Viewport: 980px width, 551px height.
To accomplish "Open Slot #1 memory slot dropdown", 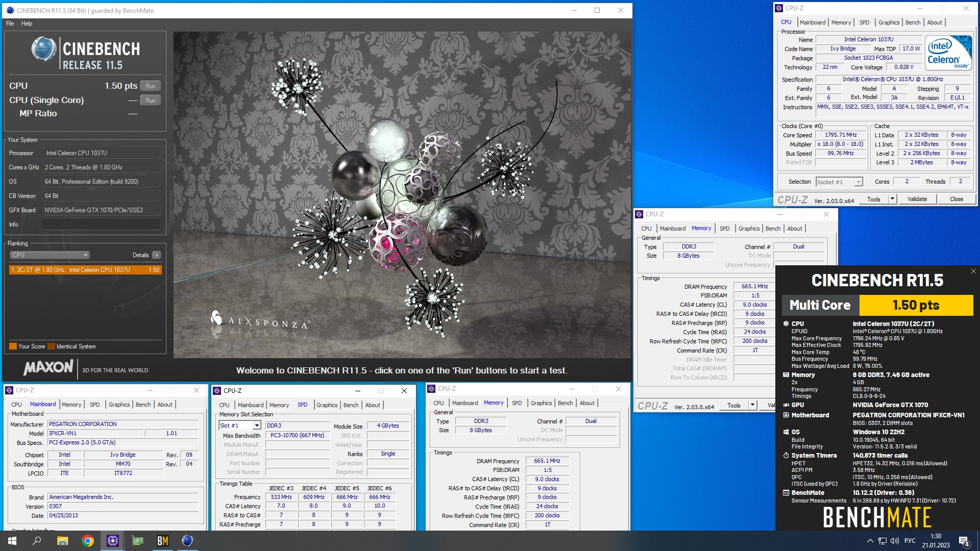I will click(239, 425).
